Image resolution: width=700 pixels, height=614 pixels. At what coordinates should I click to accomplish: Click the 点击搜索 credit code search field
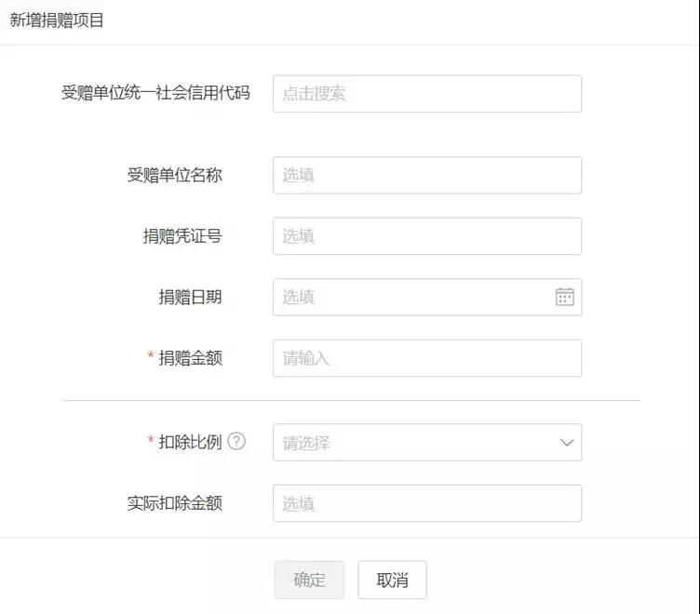(x=427, y=94)
